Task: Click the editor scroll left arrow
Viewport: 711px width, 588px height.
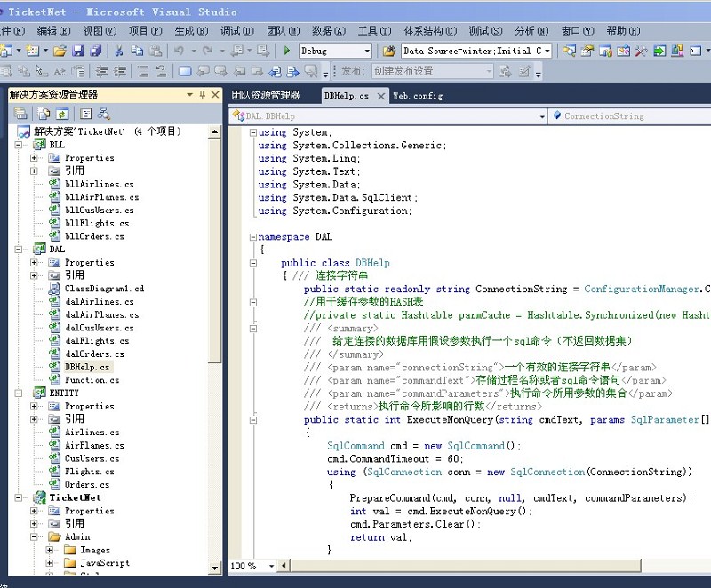Action: (284, 565)
